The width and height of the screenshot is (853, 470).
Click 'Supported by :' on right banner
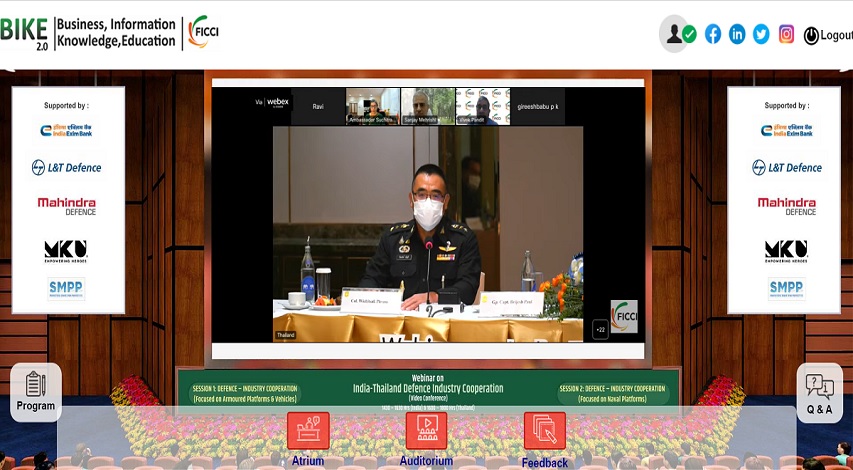tap(787, 106)
